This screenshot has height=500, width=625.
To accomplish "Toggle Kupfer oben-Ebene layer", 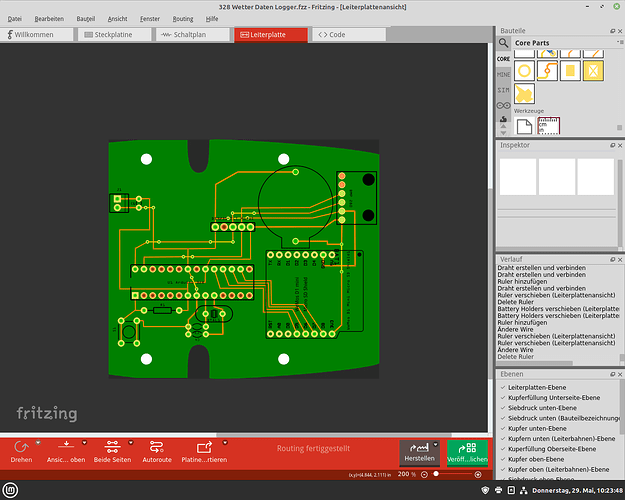I will (503, 458).
